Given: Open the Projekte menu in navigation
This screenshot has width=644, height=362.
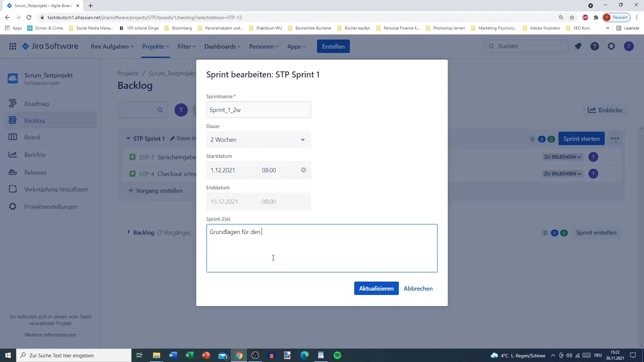Looking at the screenshot, I should click(155, 46).
